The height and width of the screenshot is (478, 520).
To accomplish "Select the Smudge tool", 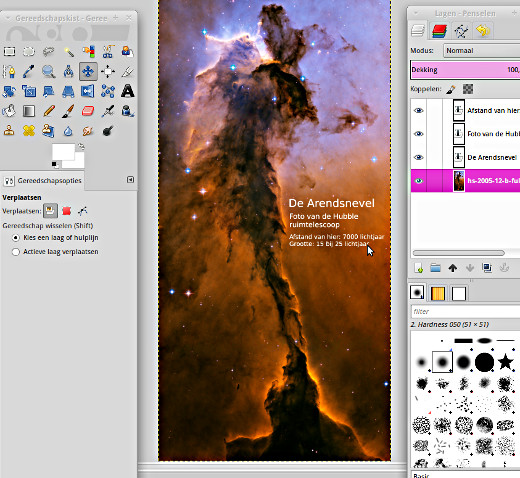I will coord(88,131).
